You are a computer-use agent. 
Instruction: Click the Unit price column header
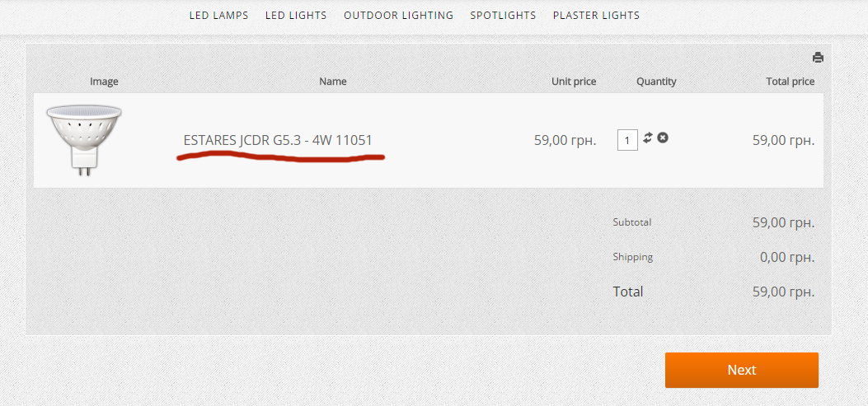point(574,82)
